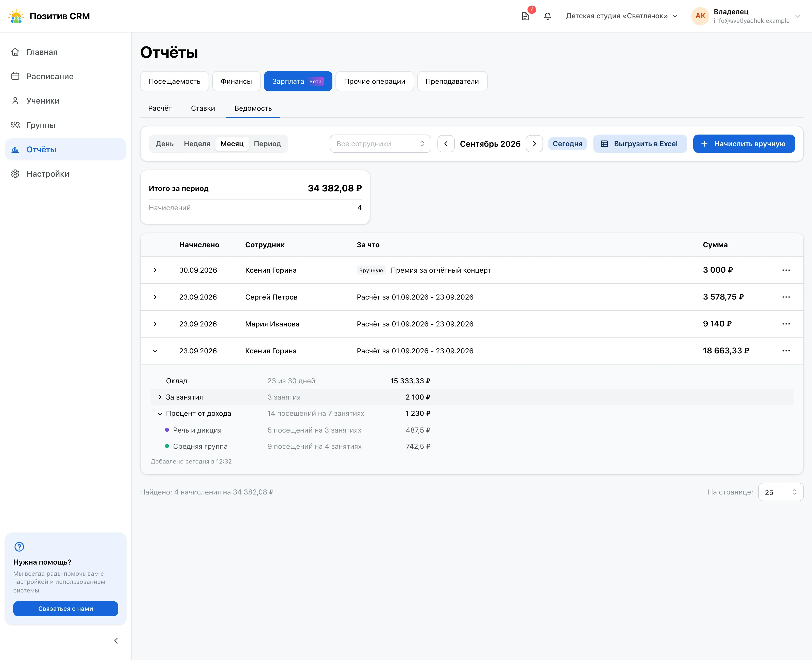
Task: Collapse the Процент от дохода breakdown
Action: pyautogui.click(x=160, y=414)
